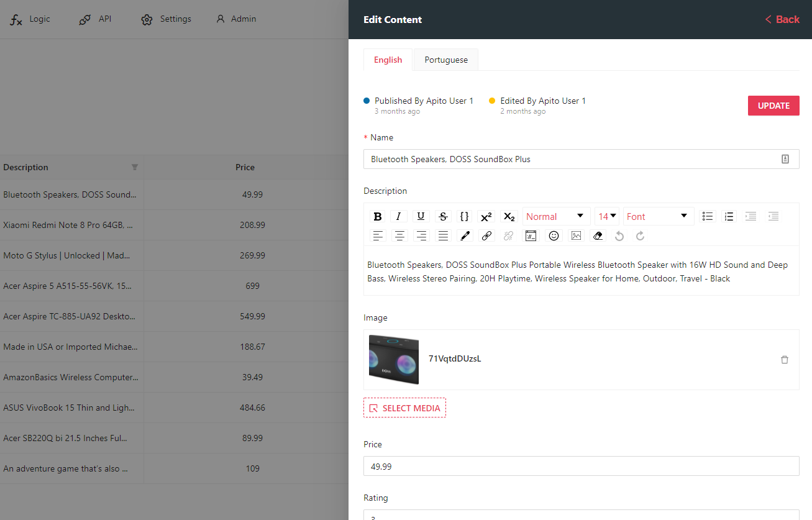The height and width of the screenshot is (520, 812).
Task: Select the Acer SB220Q bi 21.5 Inches row
Action: coord(174,438)
